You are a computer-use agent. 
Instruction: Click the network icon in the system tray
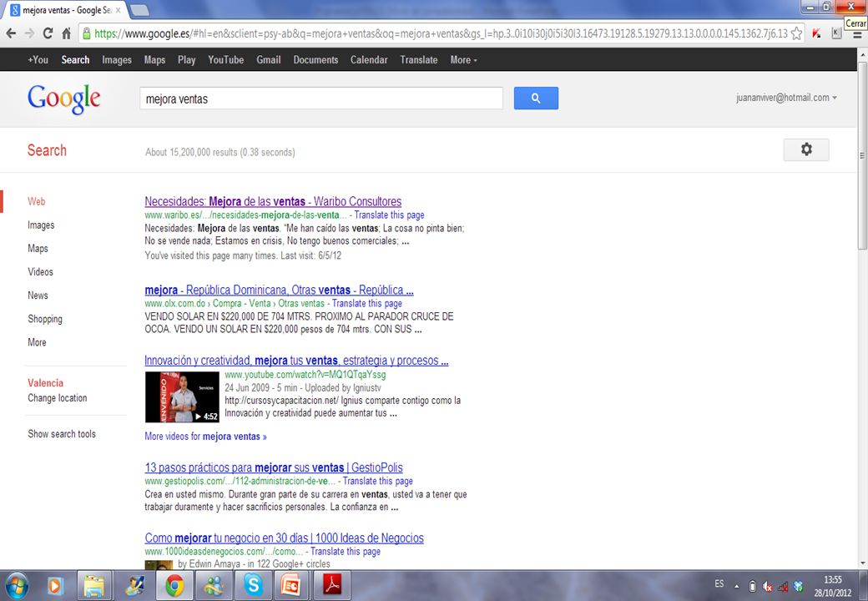tap(783, 586)
